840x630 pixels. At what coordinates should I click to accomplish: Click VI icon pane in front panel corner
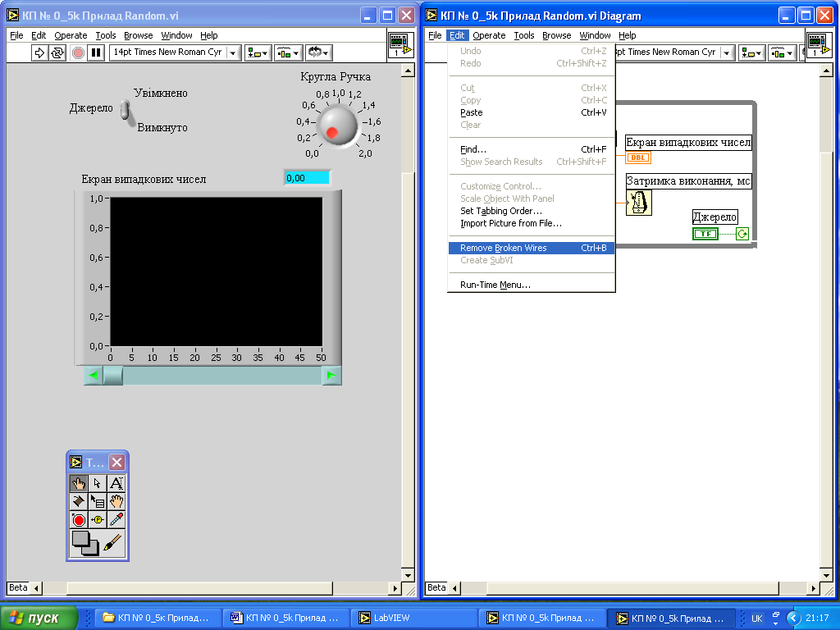[x=400, y=44]
